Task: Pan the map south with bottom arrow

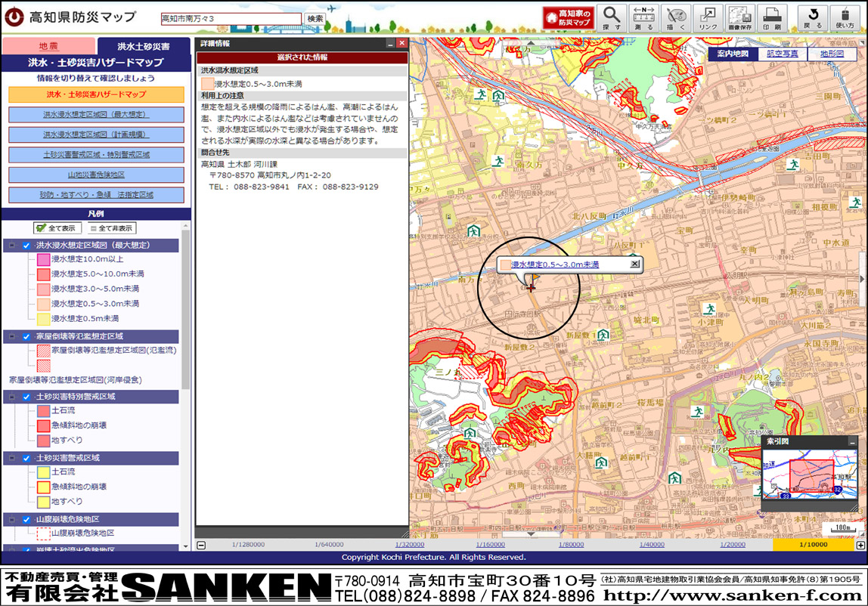Action: (530, 534)
